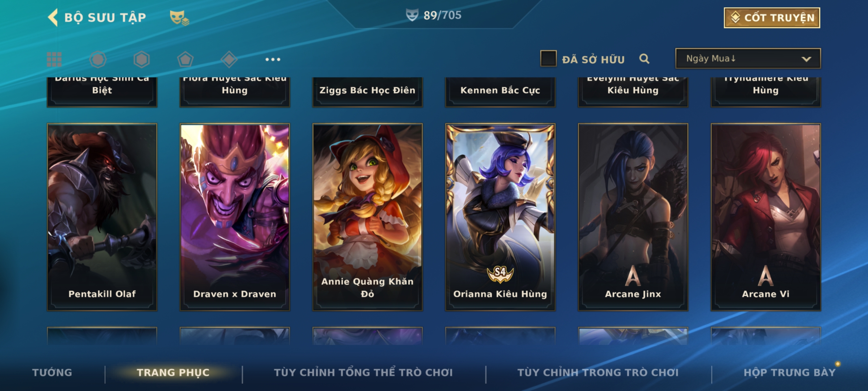The image size is (868, 391).
Task: Open Tùy Chỉnh Trong Trò Chơi tab
Action: point(598,372)
